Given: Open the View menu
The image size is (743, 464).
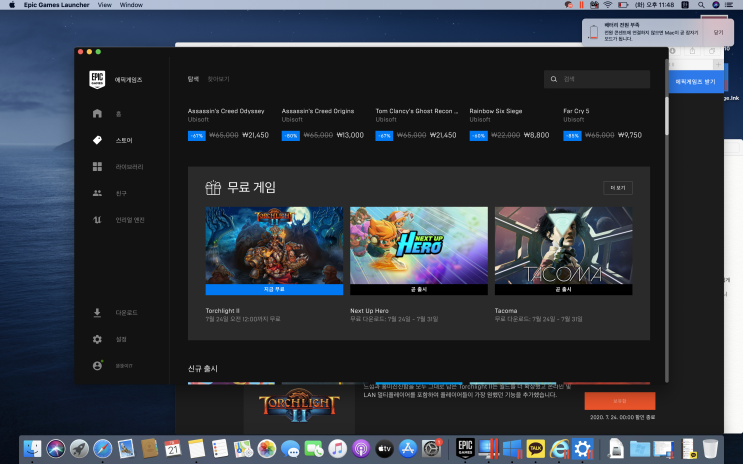Looking at the screenshot, I should click(104, 5).
